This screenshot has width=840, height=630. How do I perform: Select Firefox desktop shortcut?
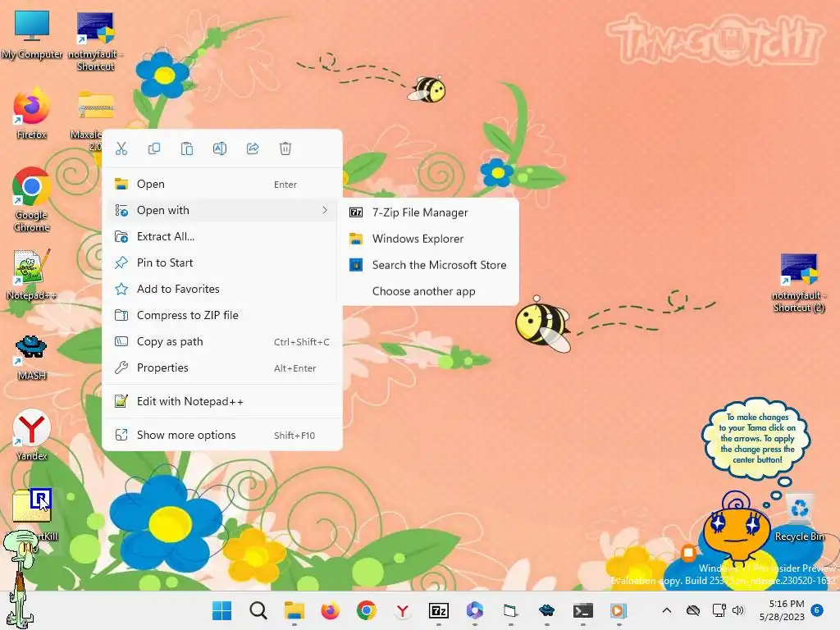32,113
